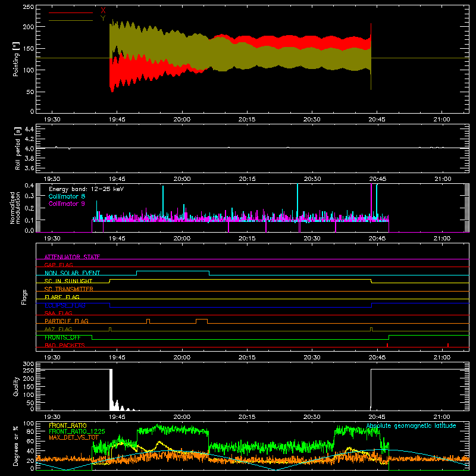Click the 19:45 time label under the Pointing plot
Screen dimensions: 476x476
pyautogui.click(x=117, y=120)
